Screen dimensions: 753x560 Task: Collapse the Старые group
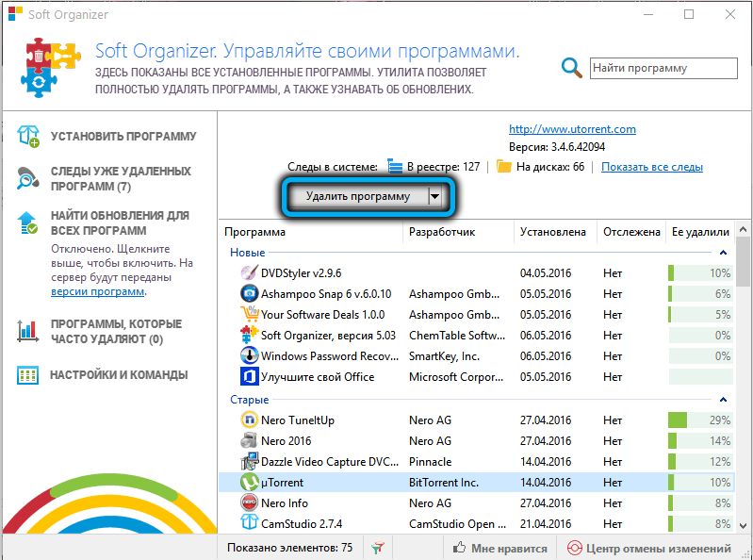[x=722, y=400]
